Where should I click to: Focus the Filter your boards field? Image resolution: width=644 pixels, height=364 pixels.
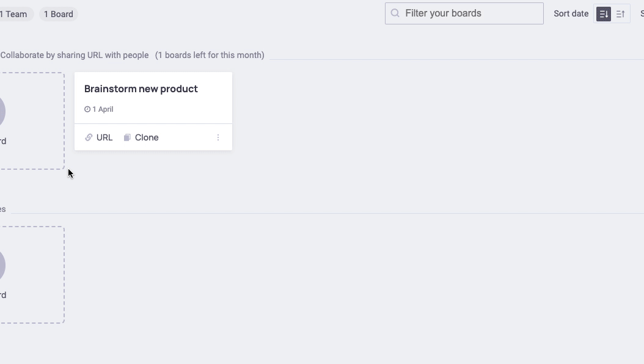pyautogui.click(x=470, y=13)
